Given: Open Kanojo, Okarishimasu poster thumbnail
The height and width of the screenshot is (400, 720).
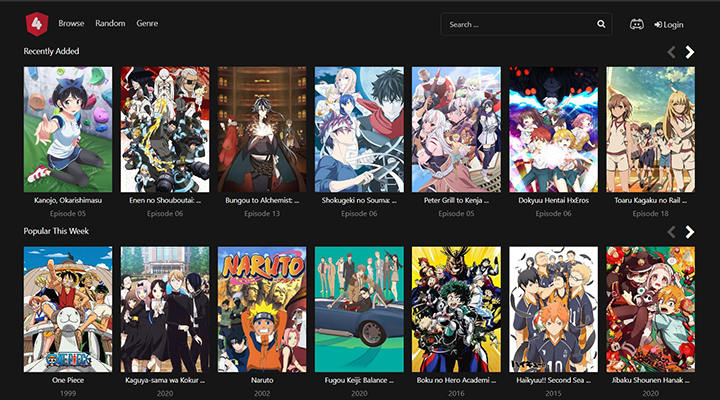Looking at the screenshot, I should pos(68,129).
